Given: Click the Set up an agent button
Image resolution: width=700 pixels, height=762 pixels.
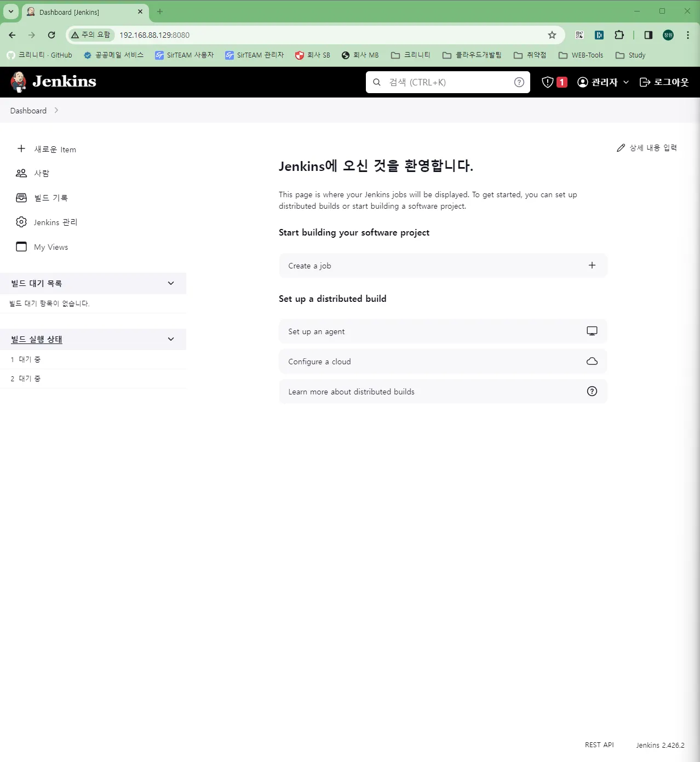Looking at the screenshot, I should [443, 331].
